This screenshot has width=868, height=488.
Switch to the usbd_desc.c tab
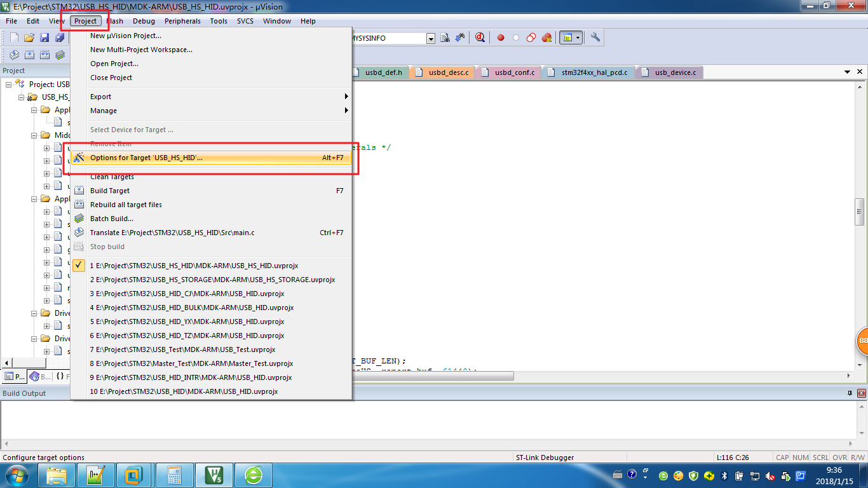444,72
